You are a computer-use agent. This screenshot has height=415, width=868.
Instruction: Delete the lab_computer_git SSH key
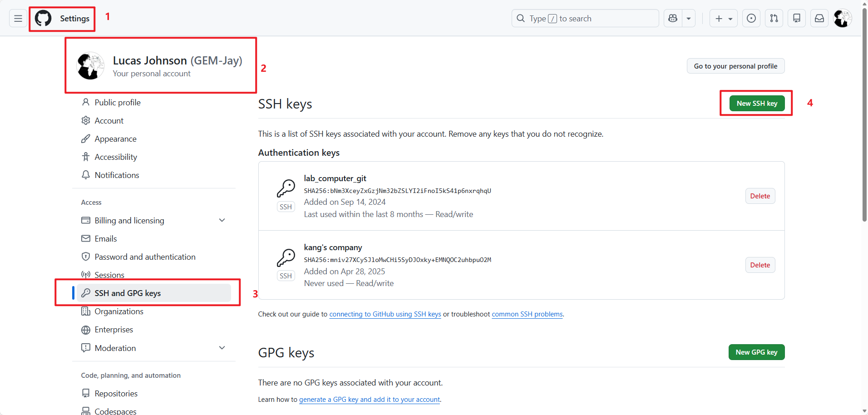pos(760,196)
